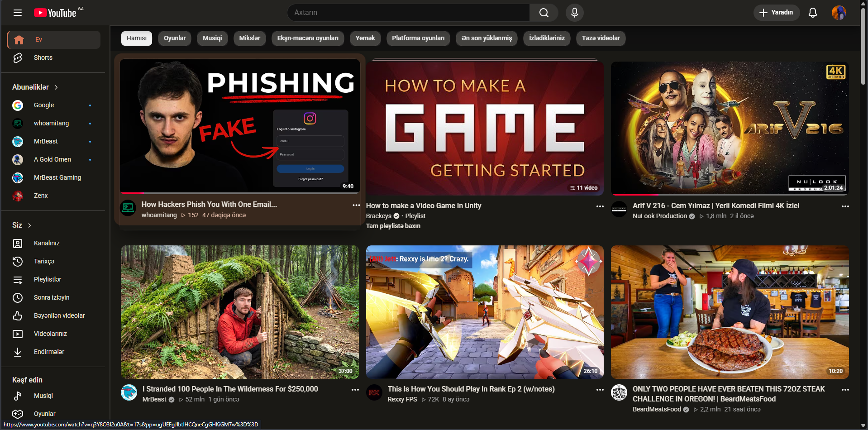Play the 72oz steak challenge thumbnail

click(730, 312)
